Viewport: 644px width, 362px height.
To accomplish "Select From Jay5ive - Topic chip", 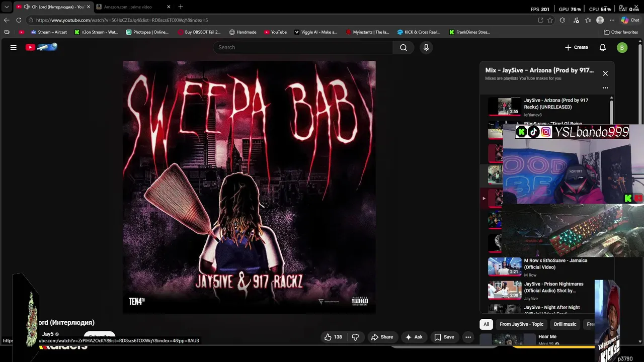I will pos(521,324).
